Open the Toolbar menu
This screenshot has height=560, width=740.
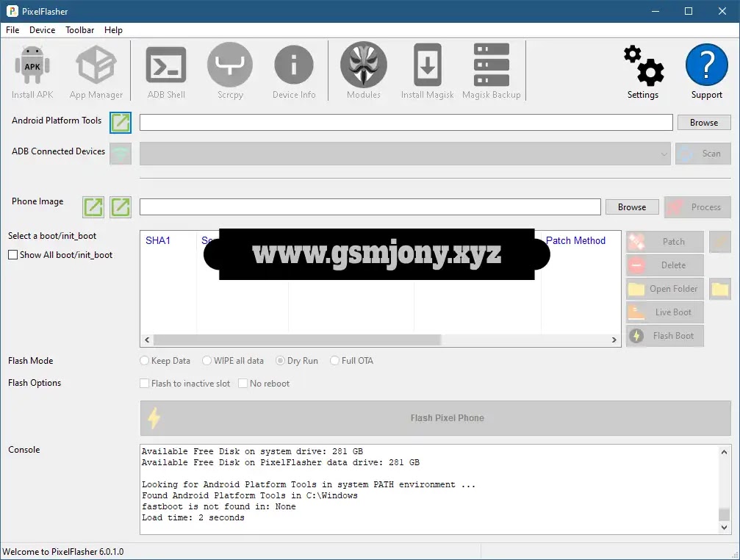click(x=80, y=29)
